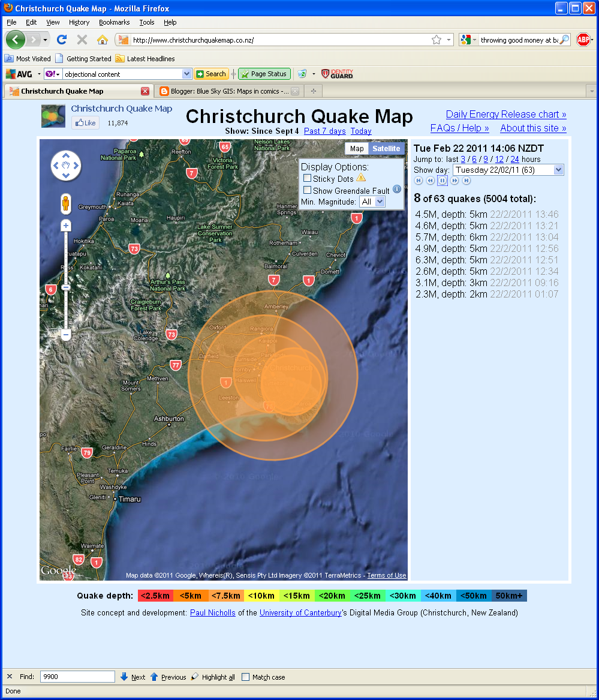Image resolution: width=599 pixels, height=700 pixels.
Task: Pick the Street View pegman icon
Action: click(65, 204)
